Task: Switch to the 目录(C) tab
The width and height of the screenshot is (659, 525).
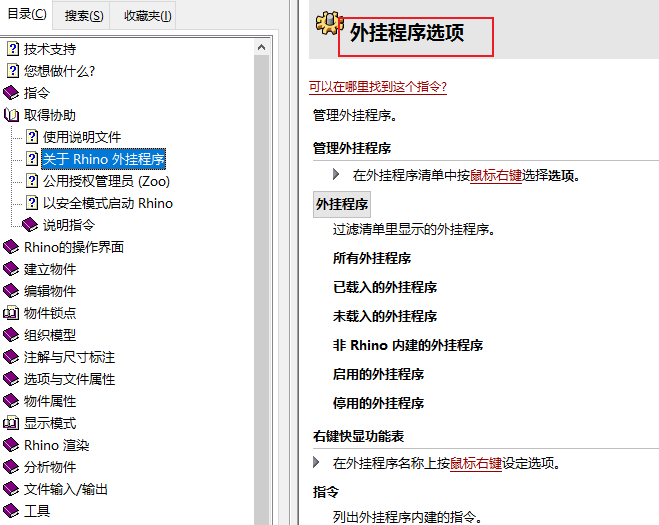Action: pos(27,14)
